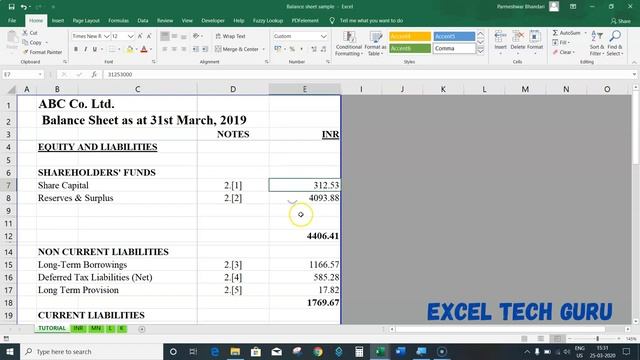640x360 pixels.
Task: Click the Name Box showing E7
Action: click(x=22, y=74)
